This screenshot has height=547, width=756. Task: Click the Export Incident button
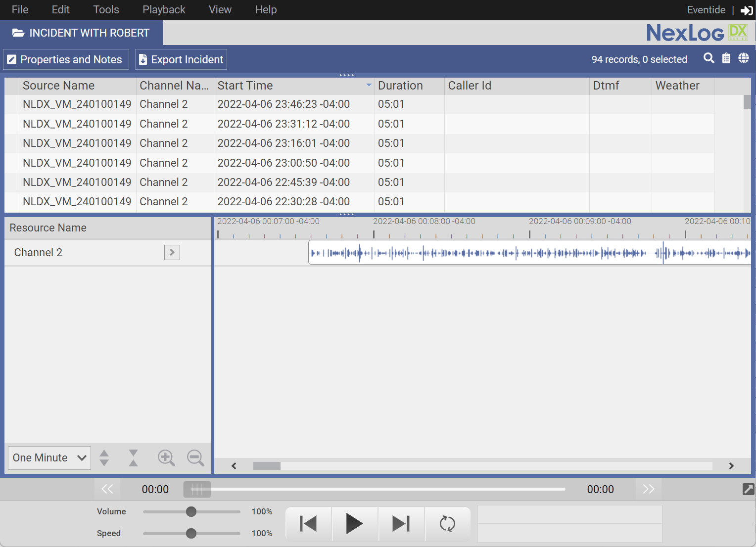(x=181, y=59)
